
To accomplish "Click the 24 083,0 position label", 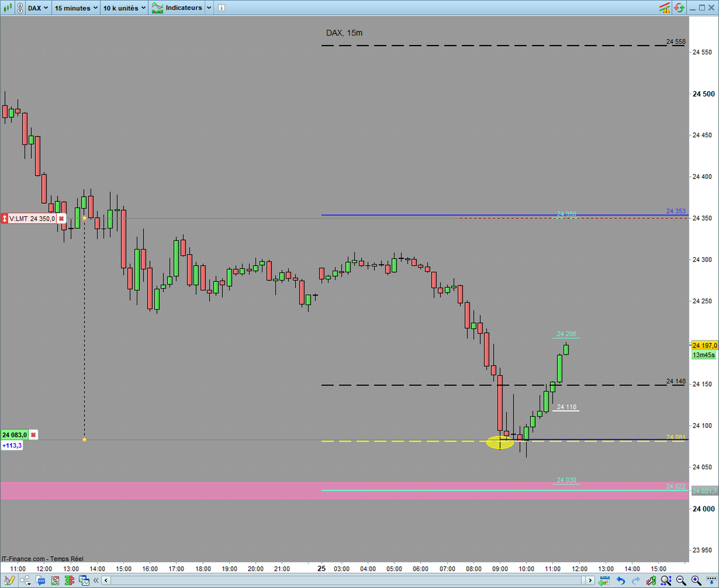I will tap(15, 435).
